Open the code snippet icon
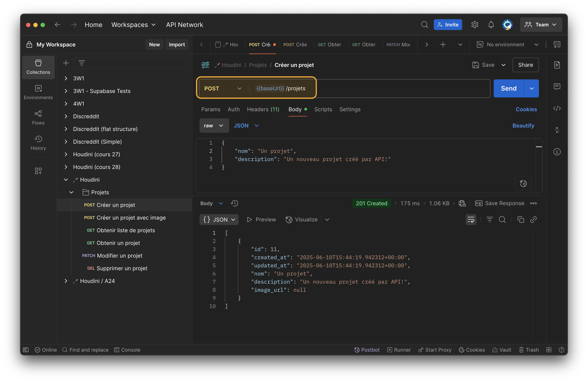 (557, 108)
